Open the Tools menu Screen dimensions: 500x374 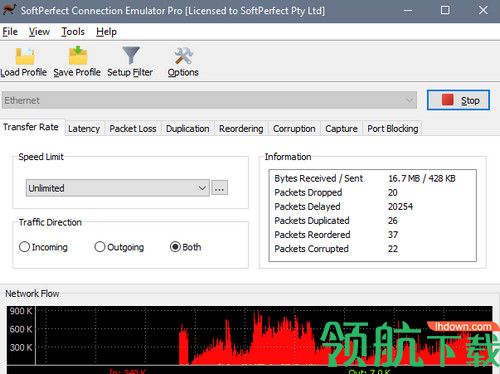point(73,32)
